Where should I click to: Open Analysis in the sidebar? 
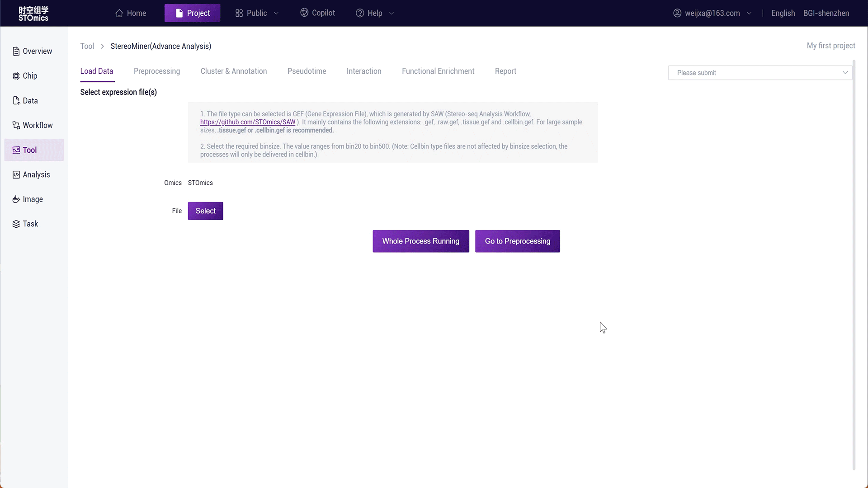[x=34, y=174]
